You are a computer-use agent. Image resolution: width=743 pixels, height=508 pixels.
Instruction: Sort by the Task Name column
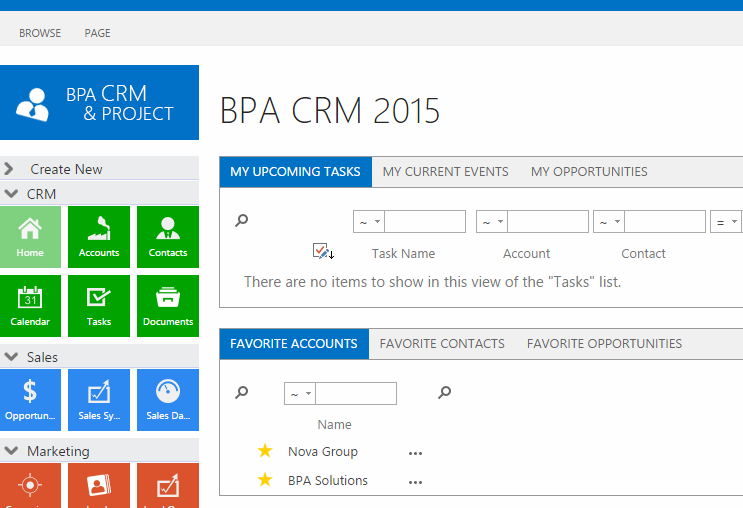[x=403, y=254]
